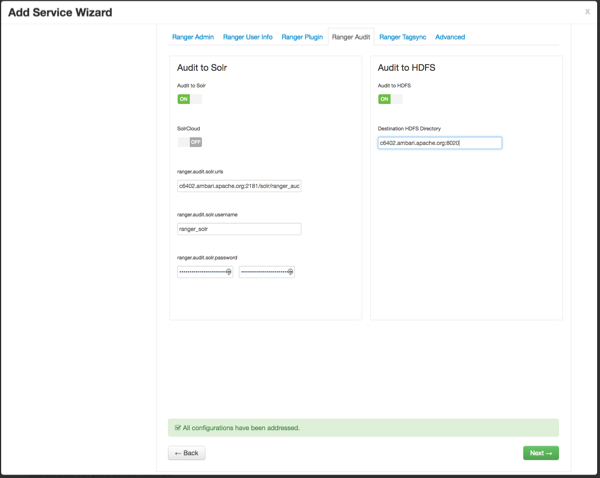Click the Destination HDFS Directory field

(x=439, y=143)
